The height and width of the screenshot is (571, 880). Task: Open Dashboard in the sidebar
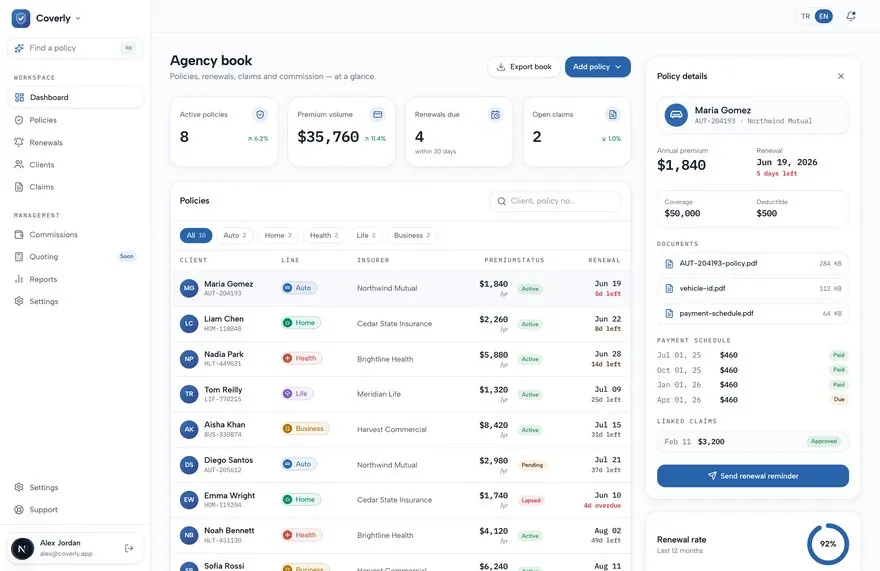tap(75, 97)
